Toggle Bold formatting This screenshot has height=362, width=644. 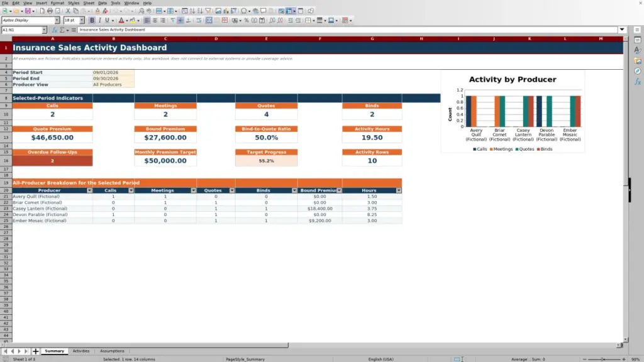[92, 21]
